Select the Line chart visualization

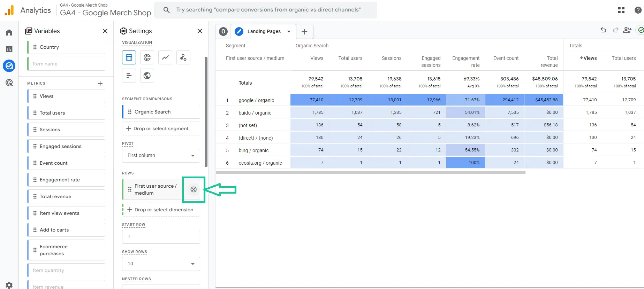pyautogui.click(x=165, y=57)
